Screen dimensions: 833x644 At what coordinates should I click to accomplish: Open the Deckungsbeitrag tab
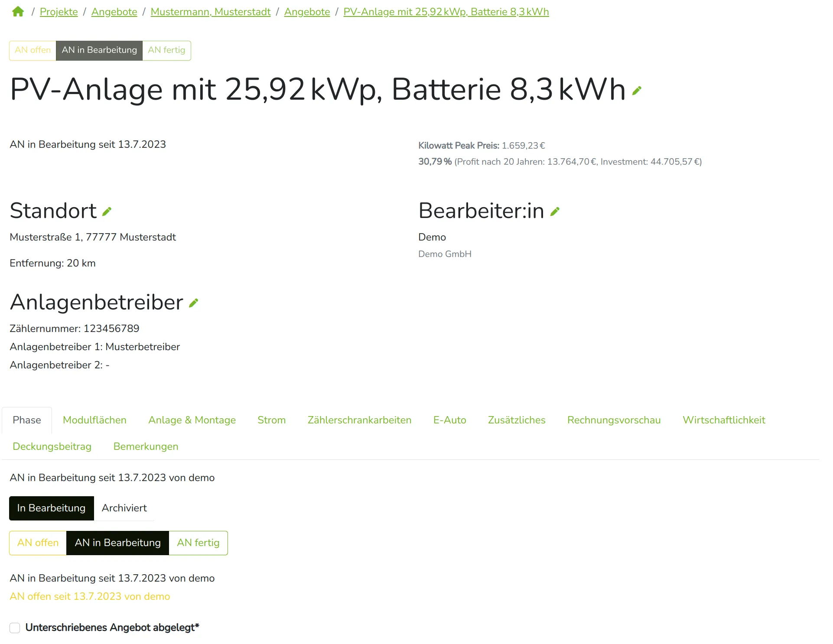tap(52, 446)
